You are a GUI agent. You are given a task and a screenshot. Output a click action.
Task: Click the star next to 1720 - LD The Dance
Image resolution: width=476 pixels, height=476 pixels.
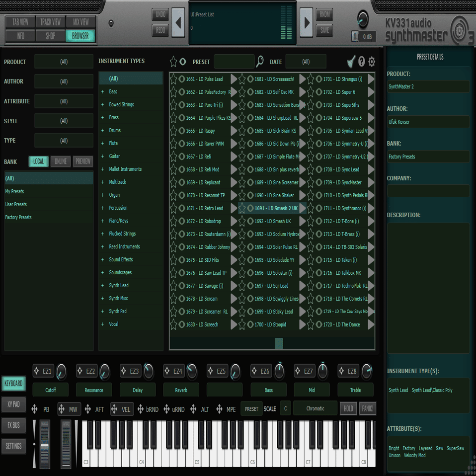click(x=311, y=325)
